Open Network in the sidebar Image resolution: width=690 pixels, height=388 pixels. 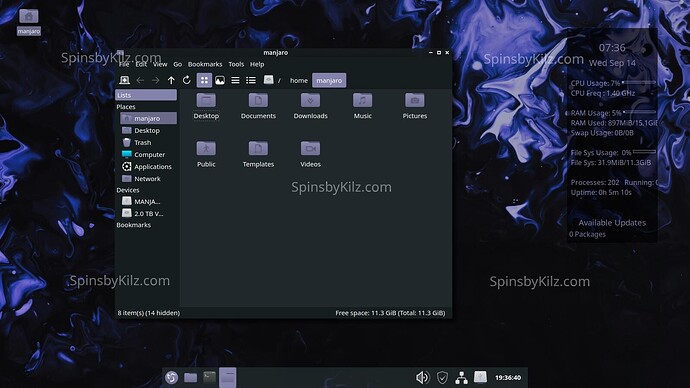coord(148,179)
